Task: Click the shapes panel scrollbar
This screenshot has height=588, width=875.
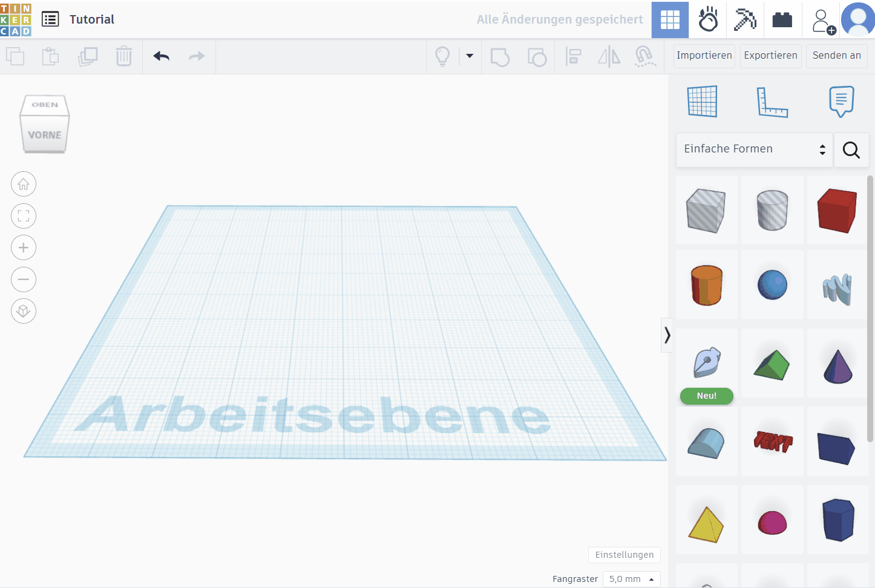Action: (871, 309)
